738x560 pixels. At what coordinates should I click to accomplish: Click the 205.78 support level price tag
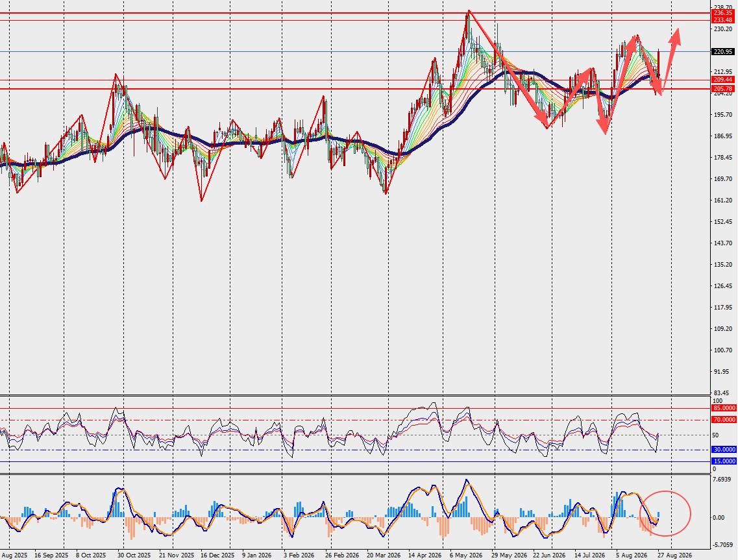[723, 88]
